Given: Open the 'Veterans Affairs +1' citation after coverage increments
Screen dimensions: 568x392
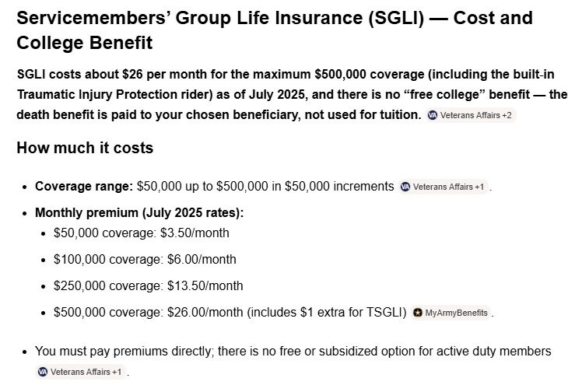Looking at the screenshot, I should 443,187.
